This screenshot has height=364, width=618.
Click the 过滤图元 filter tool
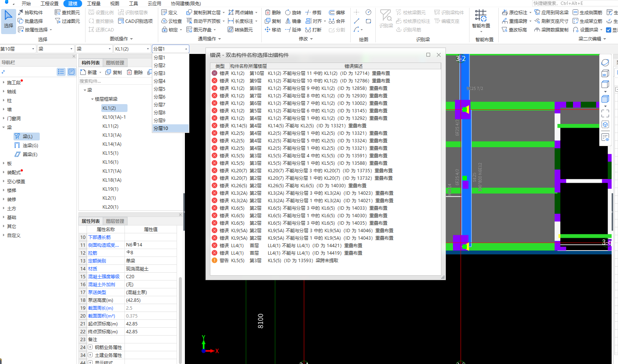click(67, 21)
